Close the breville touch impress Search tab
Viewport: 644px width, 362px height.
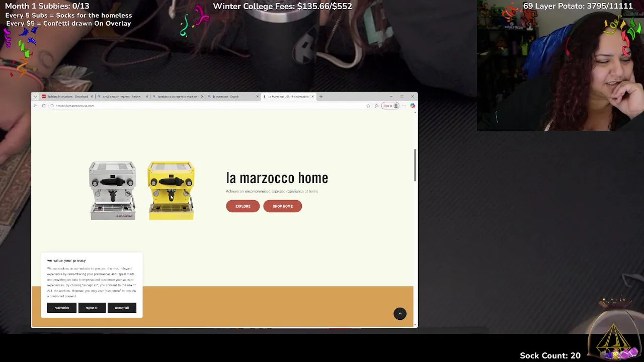[x=147, y=97]
